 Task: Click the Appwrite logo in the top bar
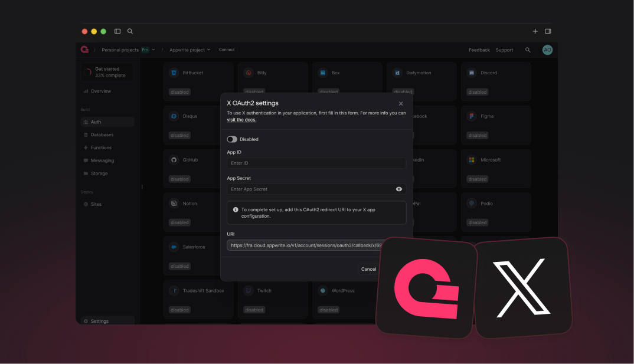click(84, 50)
